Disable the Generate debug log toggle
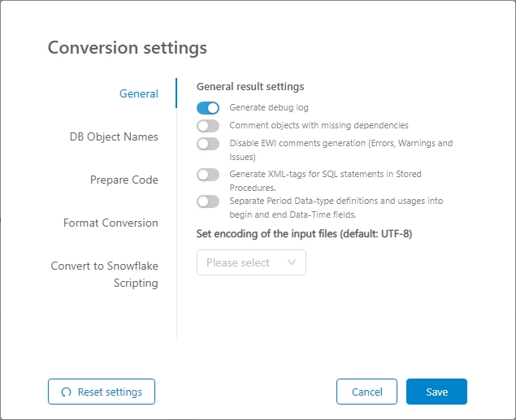The width and height of the screenshot is (516, 420). 208,107
